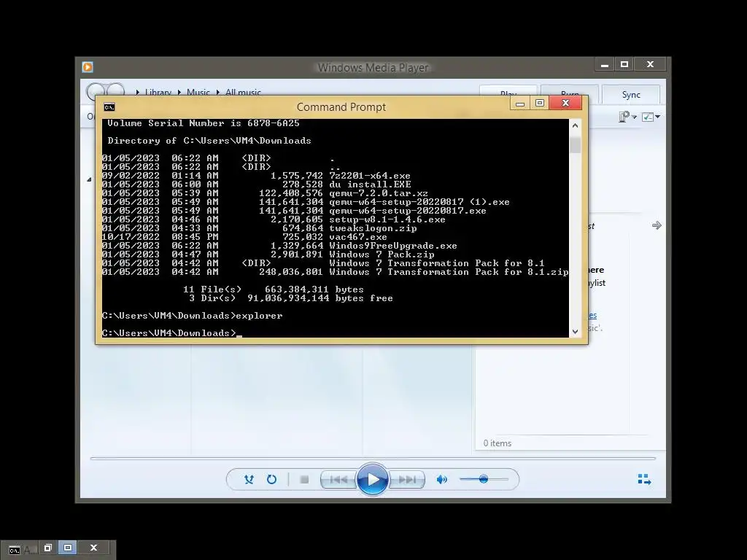The image size is (747, 560).
Task: Click the Media Player back navigation button
Action: point(96,90)
